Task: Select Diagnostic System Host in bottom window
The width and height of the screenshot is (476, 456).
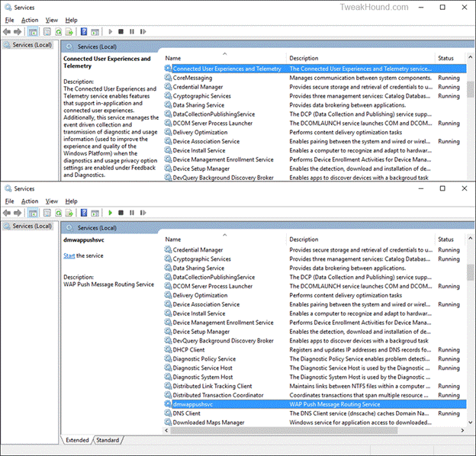Action: tap(315, 377)
